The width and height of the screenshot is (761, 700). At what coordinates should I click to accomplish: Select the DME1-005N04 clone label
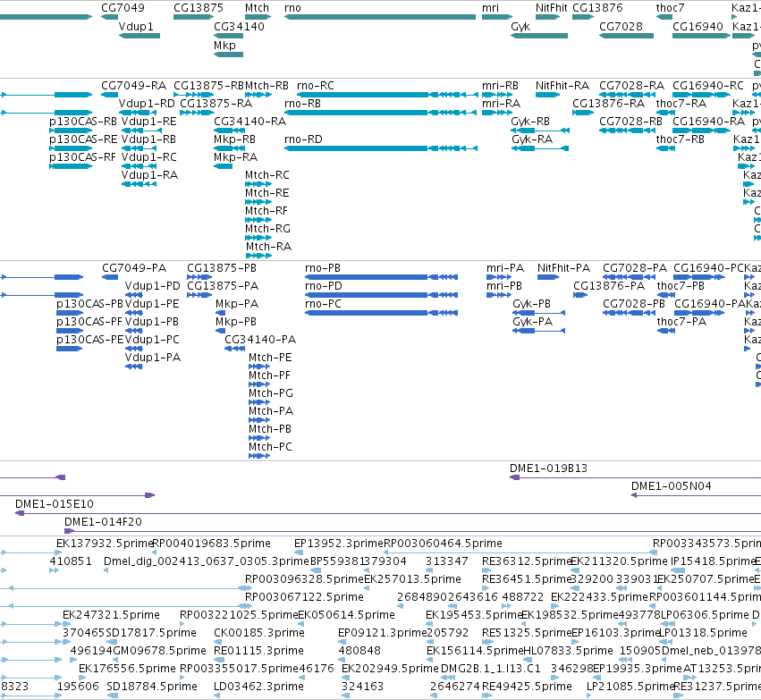coord(672,486)
